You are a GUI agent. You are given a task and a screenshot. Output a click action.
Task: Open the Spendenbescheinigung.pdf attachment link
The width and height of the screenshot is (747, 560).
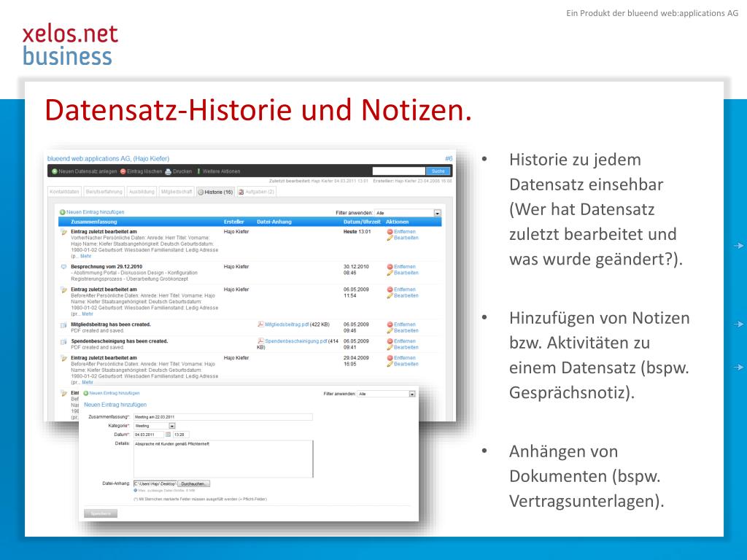296,341
